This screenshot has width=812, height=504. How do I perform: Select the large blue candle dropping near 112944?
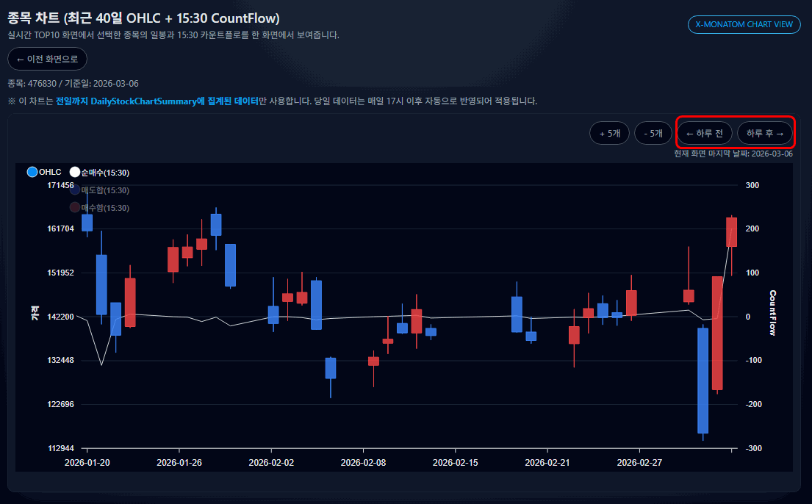[x=703, y=381]
